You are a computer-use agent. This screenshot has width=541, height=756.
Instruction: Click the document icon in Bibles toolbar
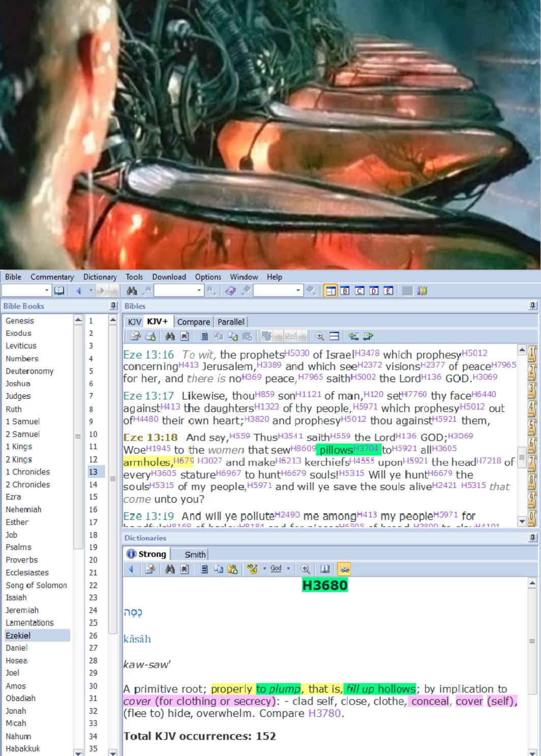(x=204, y=336)
